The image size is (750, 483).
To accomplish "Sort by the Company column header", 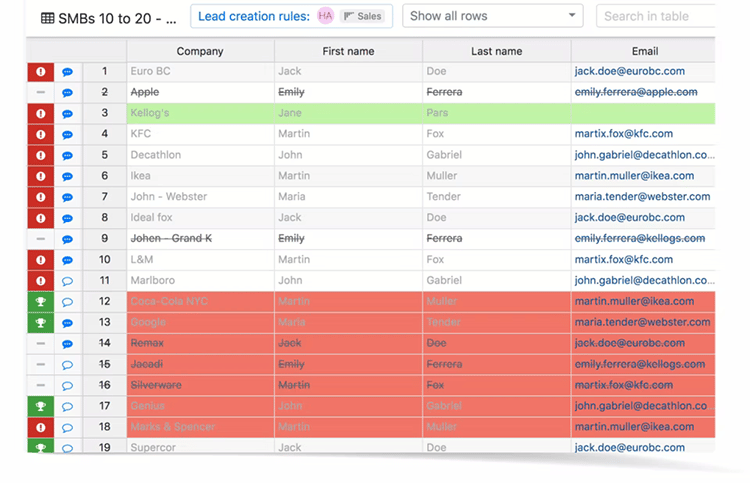I will [x=200, y=51].
